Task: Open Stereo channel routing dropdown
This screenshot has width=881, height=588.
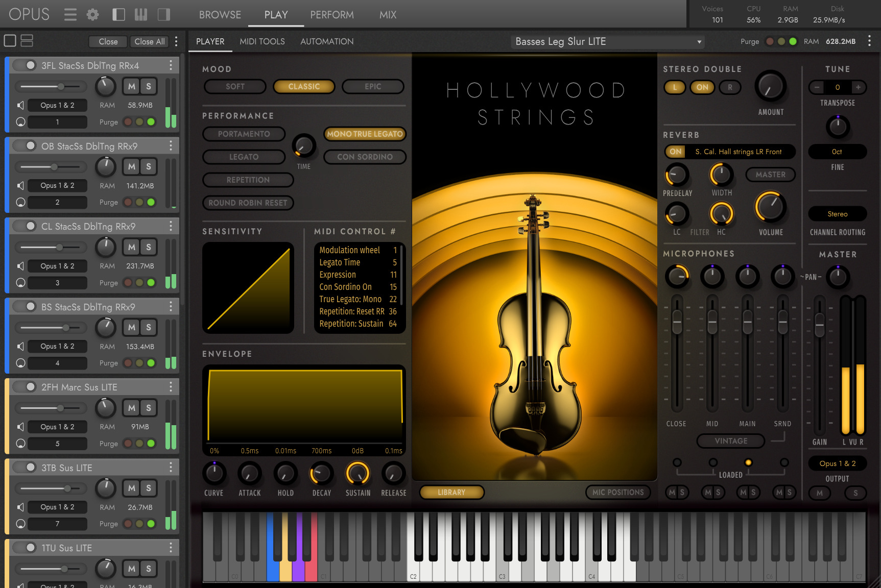Action: pos(837,214)
